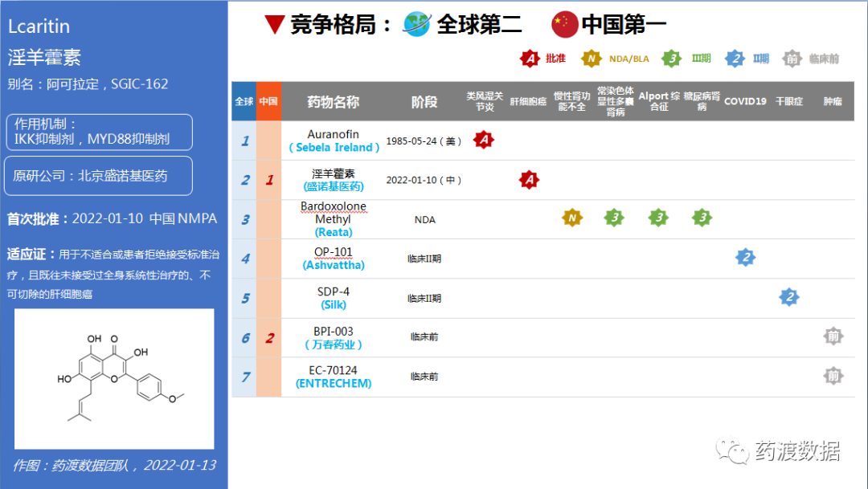The image size is (868, 489).
Task: Switch to the 全球 ranking column
Action: [x=244, y=101]
